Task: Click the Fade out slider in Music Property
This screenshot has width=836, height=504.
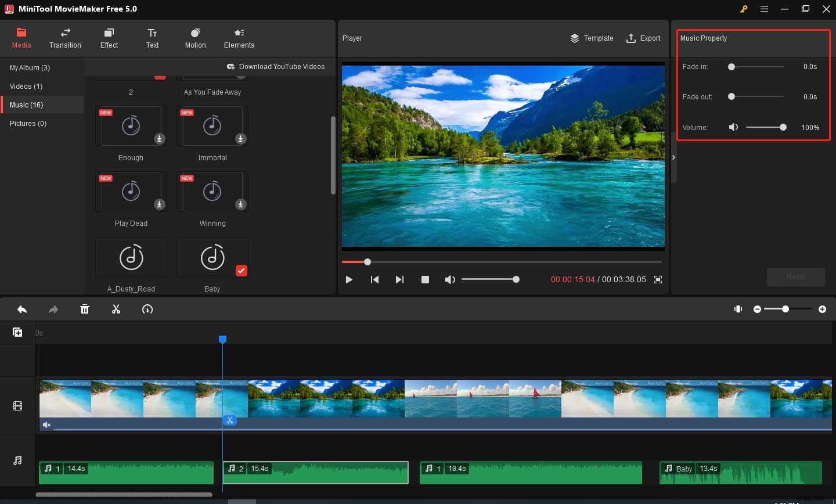Action: coord(732,97)
